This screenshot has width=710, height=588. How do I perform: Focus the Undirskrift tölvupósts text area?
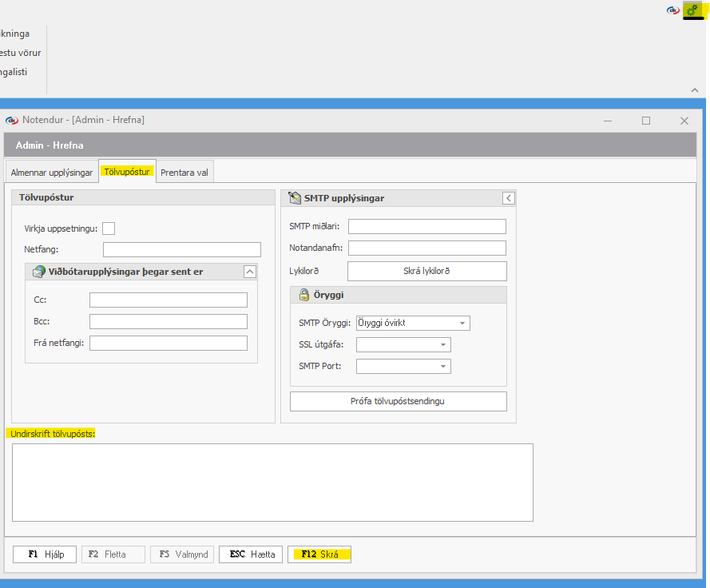coord(272,482)
